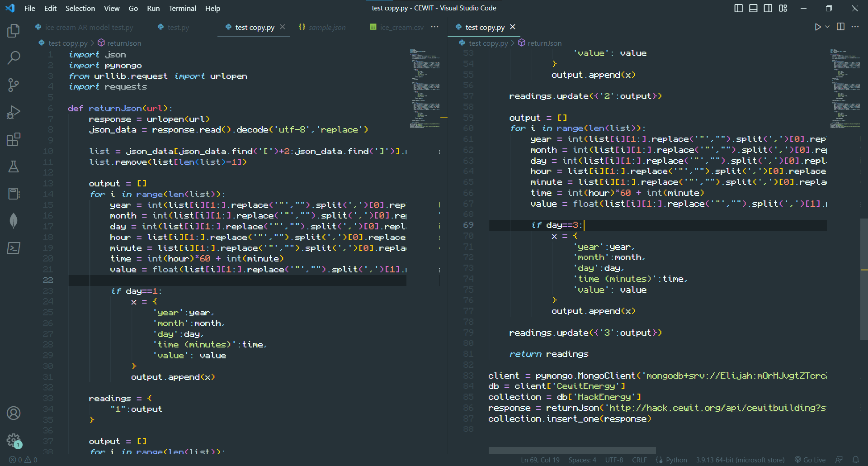Open the MongoDB leaf view
The image size is (868, 466).
[x=14, y=221]
